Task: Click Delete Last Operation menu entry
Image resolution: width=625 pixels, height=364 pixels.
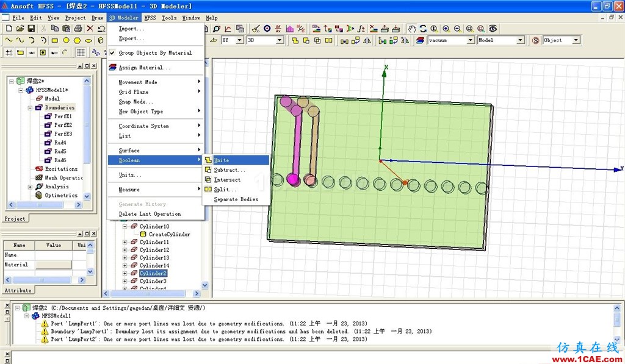Action: (156, 214)
